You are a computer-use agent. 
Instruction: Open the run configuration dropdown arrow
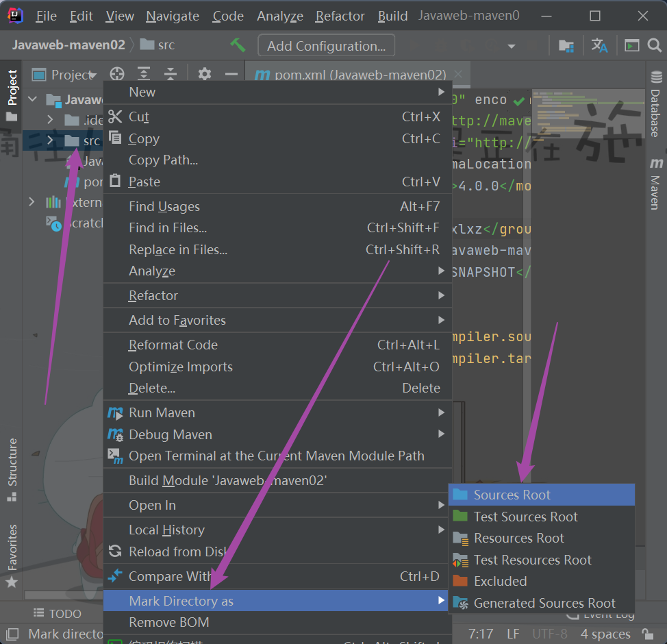[512, 46]
